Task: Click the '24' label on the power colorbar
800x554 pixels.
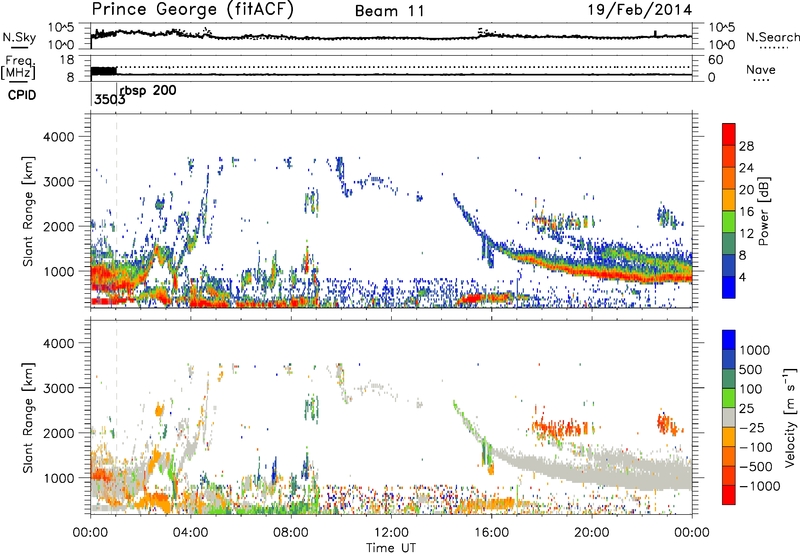Action: pyautogui.click(x=746, y=168)
